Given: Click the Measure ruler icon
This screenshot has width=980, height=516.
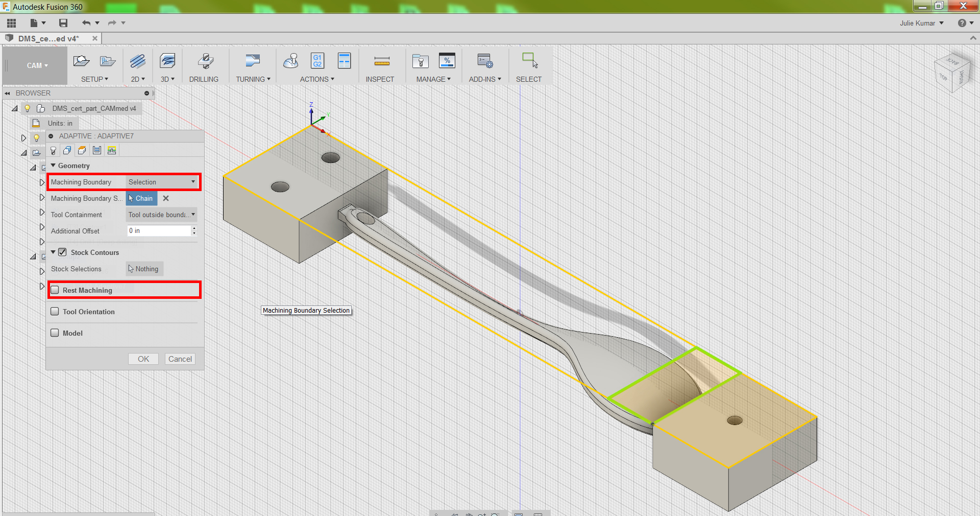Looking at the screenshot, I should (382, 62).
